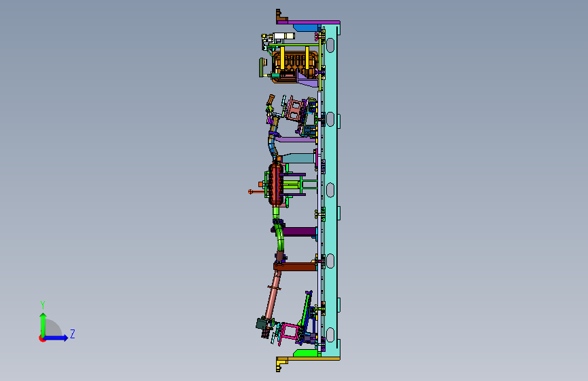
Task: Select the bright green wedge at the frame bottom
Action: [x=305, y=353]
